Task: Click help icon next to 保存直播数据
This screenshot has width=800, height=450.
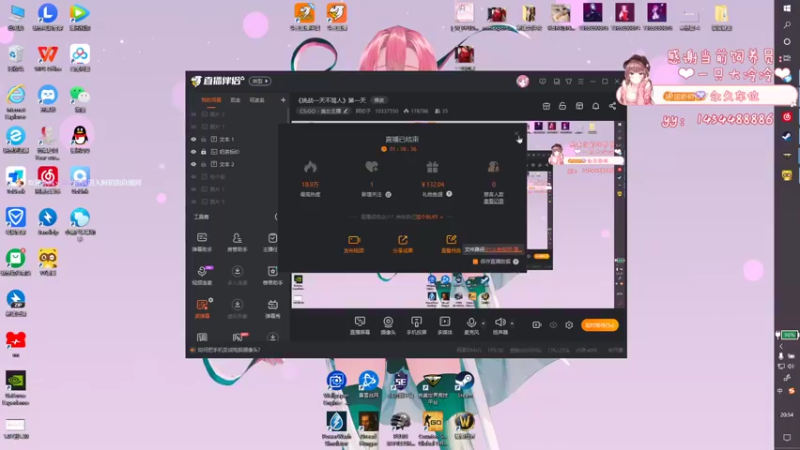Action: click(x=516, y=262)
